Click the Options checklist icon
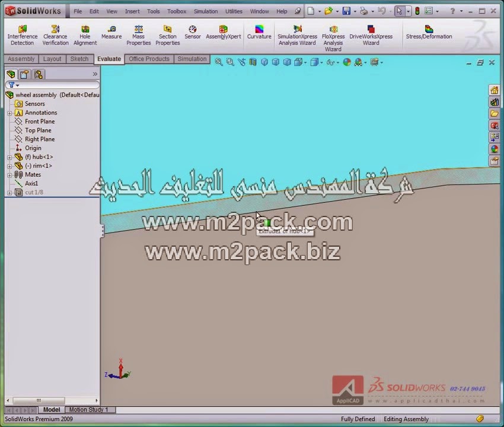The height and width of the screenshot is (427, 504). 429,11
